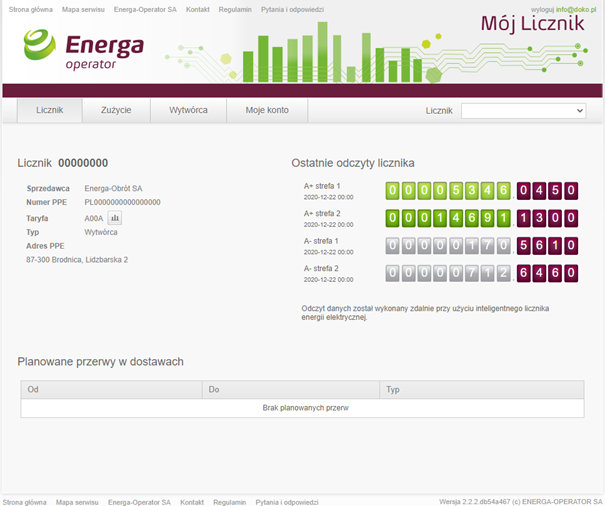Click the A+ strefa 2 green counter digits
The height and width of the screenshot is (506, 605).
(448, 218)
